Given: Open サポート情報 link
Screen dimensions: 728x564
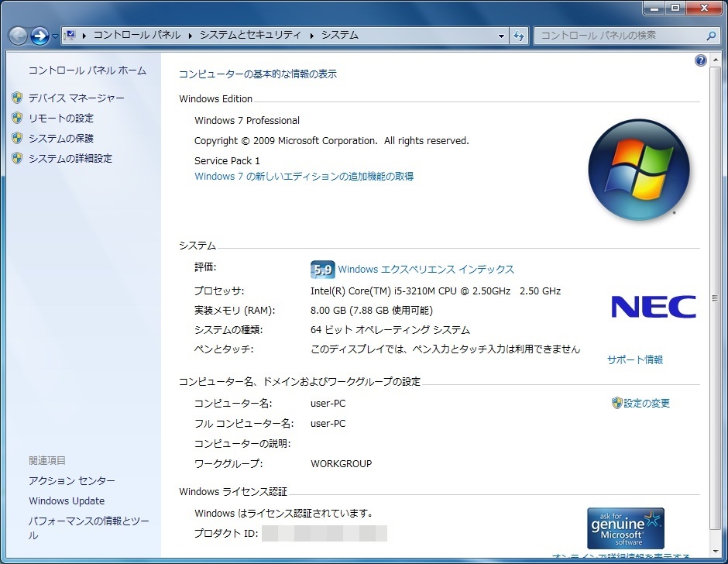Looking at the screenshot, I should coord(635,359).
